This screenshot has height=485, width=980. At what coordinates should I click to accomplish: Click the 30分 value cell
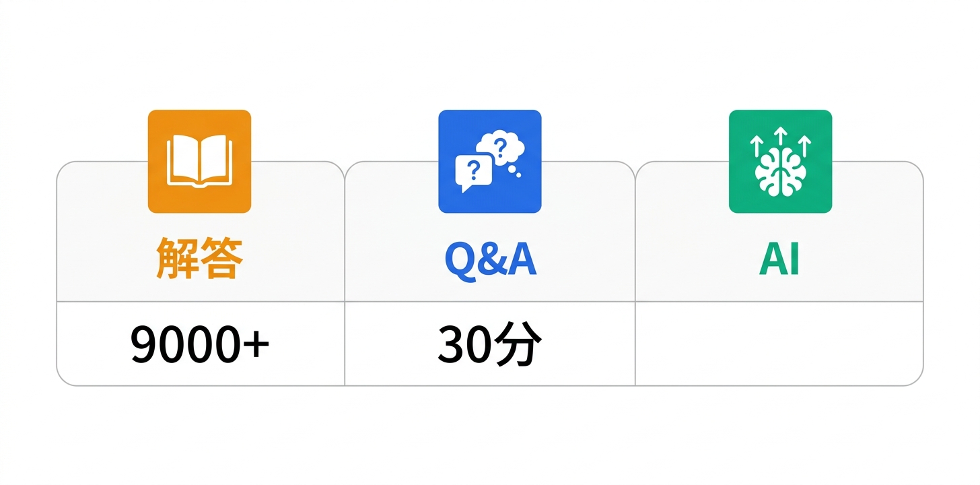(x=489, y=344)
